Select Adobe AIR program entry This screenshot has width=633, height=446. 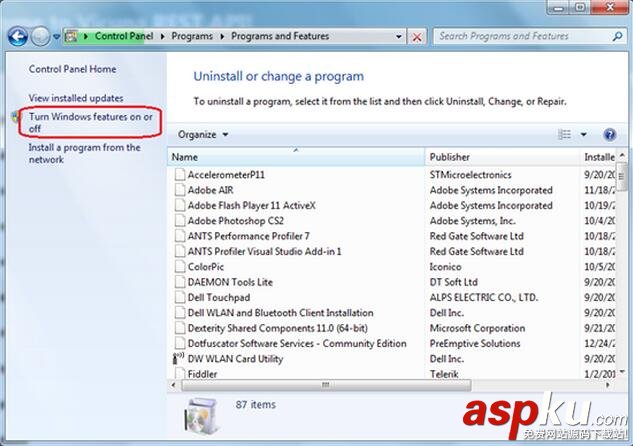coord(210,190)
